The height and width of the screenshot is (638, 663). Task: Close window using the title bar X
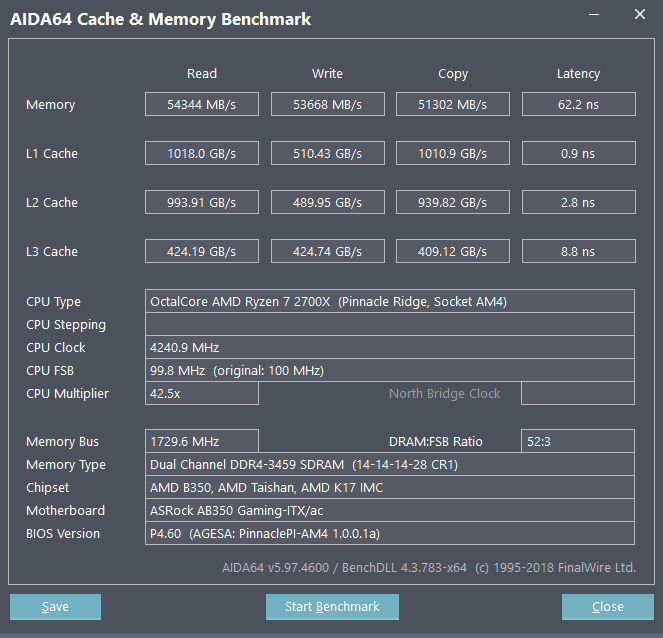640,15
